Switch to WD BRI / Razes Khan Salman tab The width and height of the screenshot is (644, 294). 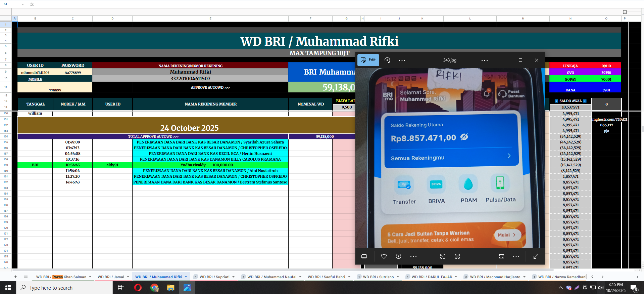coord(61,277)
